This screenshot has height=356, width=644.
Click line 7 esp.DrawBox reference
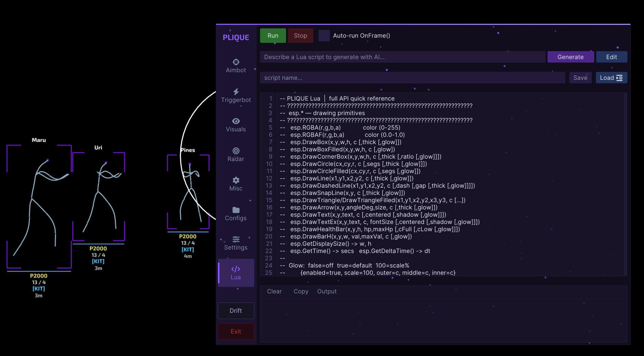point(341,142)
